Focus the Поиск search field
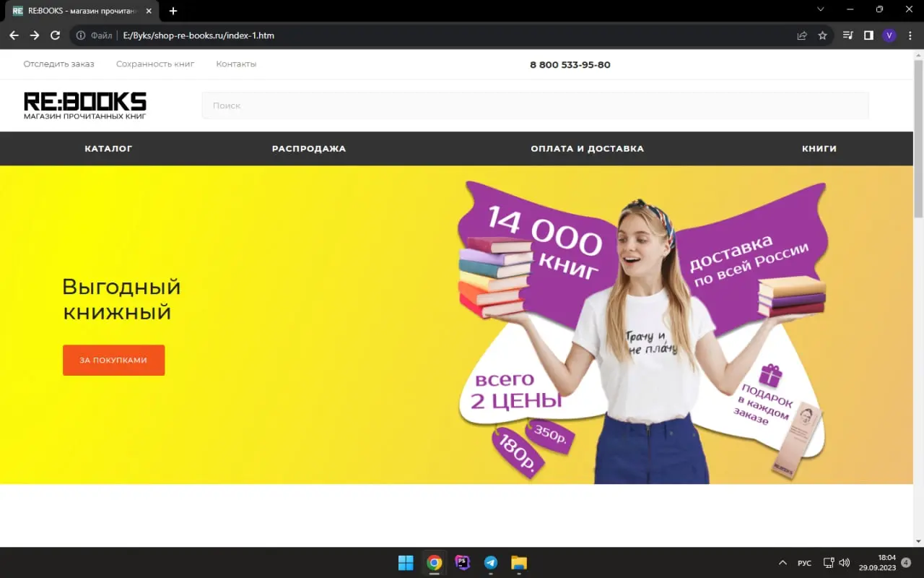The image size is (924, 578). tap(535, 105)
